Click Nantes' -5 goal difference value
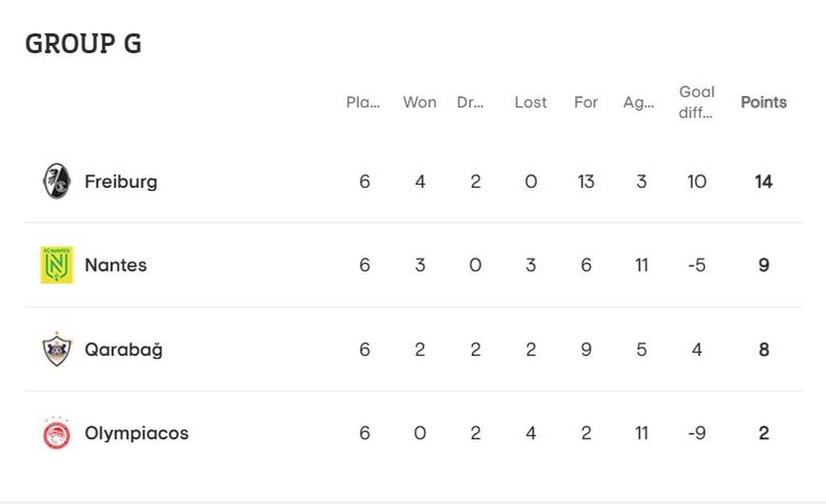The width and height of the screenshot is (826, 504). [696, 265]
